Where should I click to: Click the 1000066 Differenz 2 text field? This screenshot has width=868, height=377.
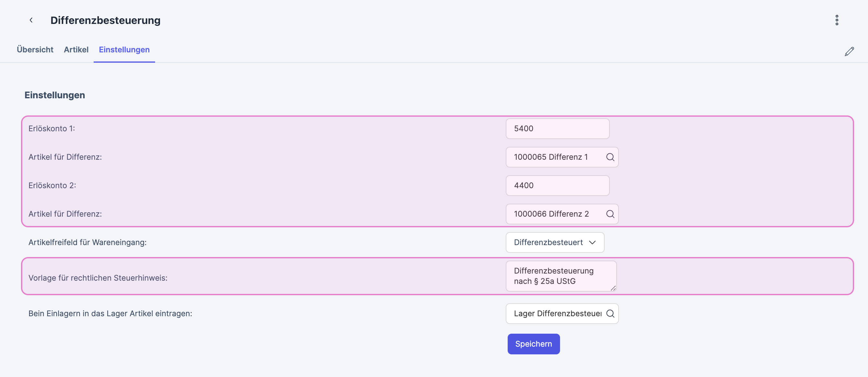[x=553, y=214]
